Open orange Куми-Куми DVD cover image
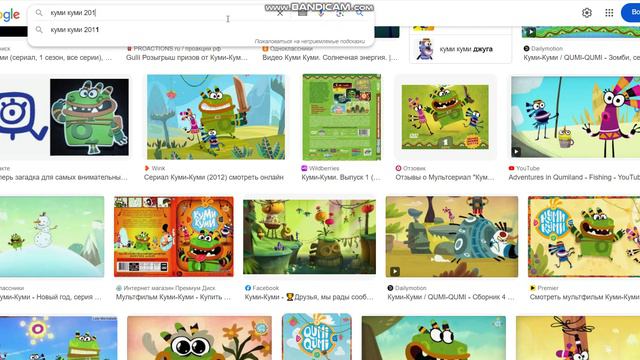640x360 pixels. (174, 237)
